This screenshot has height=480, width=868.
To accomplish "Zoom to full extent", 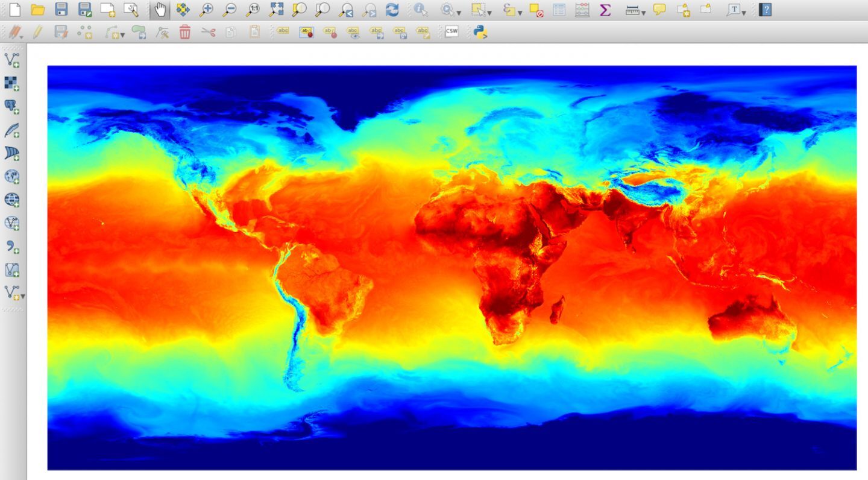I will 276,10.
